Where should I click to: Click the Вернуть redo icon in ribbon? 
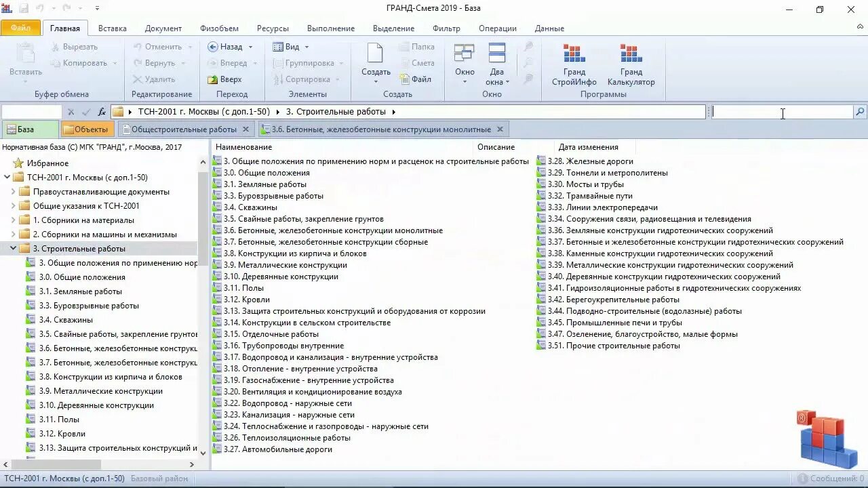coord(138,63)
